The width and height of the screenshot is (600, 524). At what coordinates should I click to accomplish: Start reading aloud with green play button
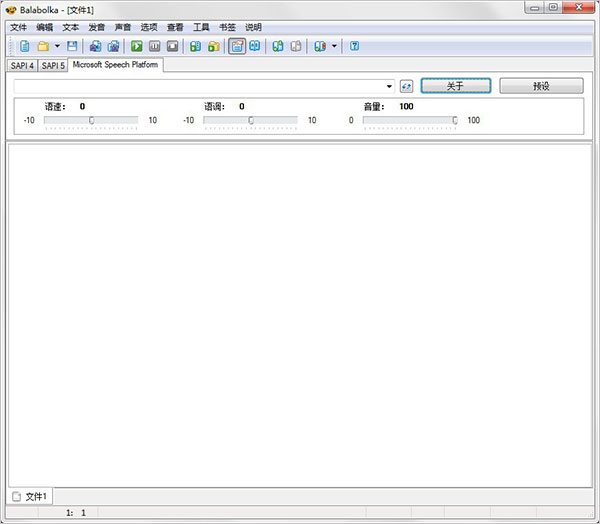tap(137, 46)
